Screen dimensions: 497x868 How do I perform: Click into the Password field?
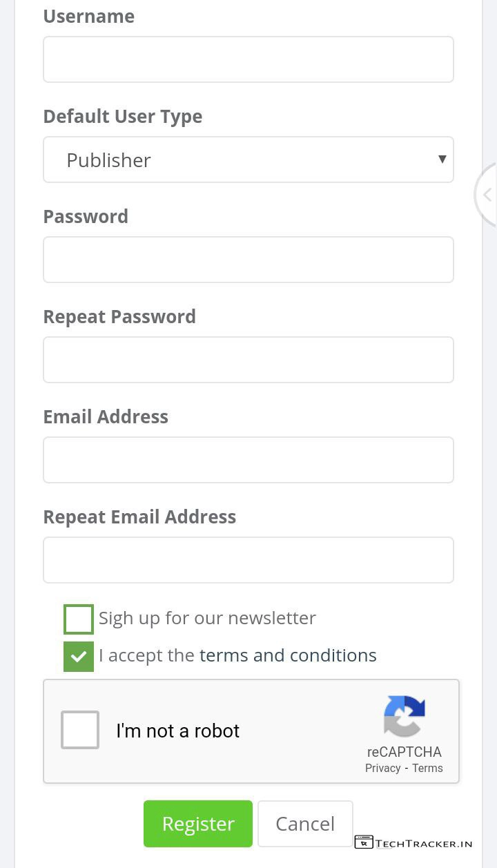(x=248, y=260)
